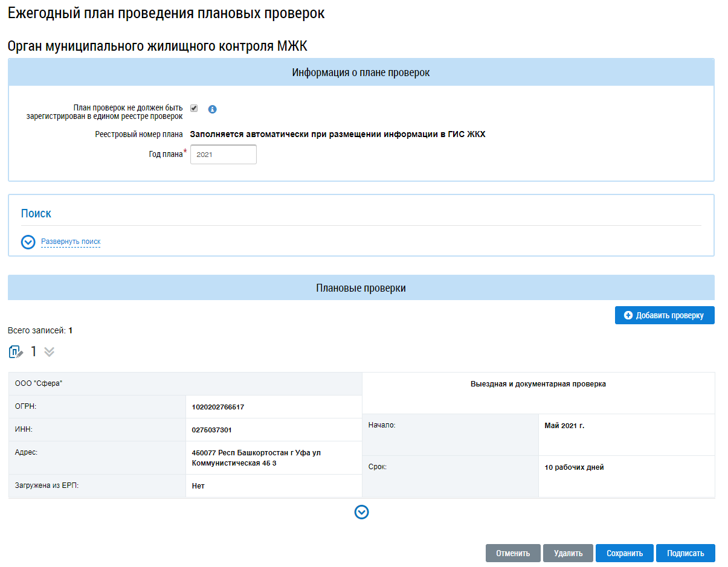Save the plan with Сохранить
The height and width of the screenshot is (567, 728).
coord(624,553)
